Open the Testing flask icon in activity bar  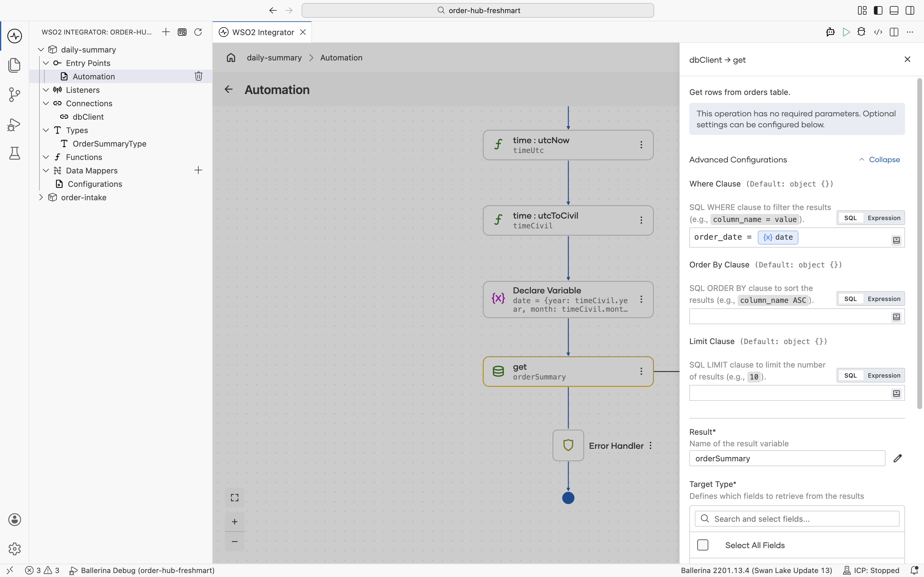14,153
